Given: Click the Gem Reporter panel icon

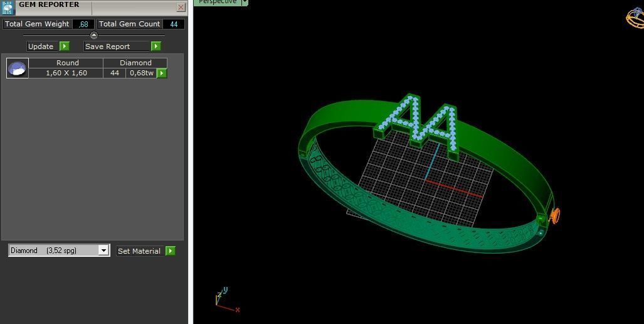Looking at the screenshot, I should [8, 8].
